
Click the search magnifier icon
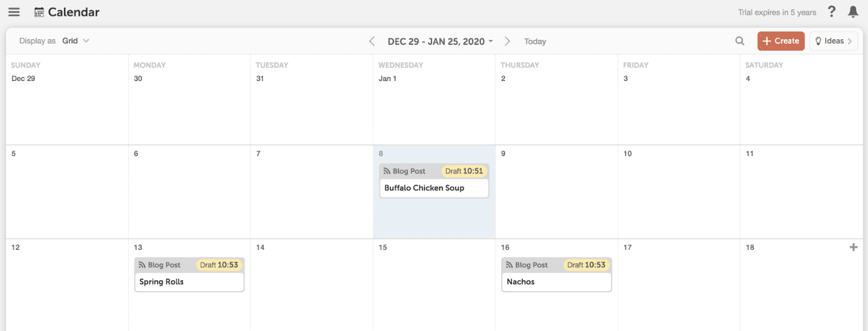pyautogui.click(x=739, y=41)
